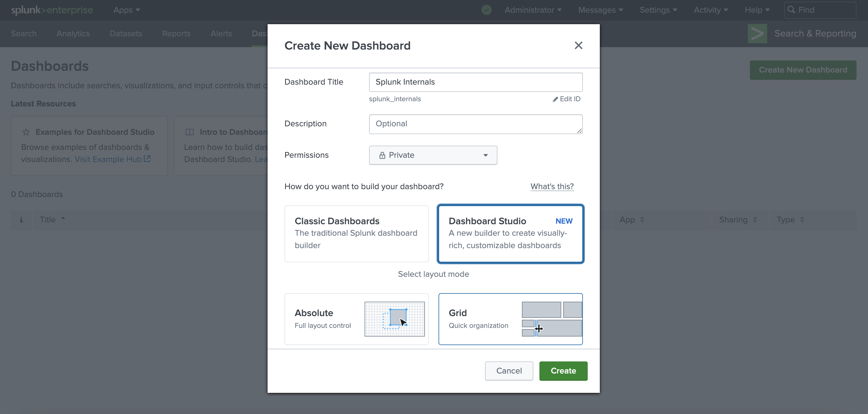
Task: Expand the Apps menu
Action: point(127,10)
